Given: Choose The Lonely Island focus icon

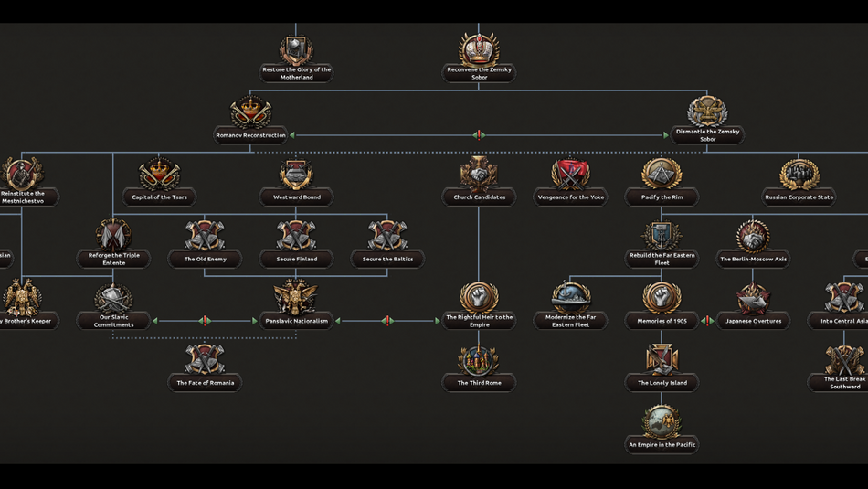Looking at the screenshot, I should (662, 359).
